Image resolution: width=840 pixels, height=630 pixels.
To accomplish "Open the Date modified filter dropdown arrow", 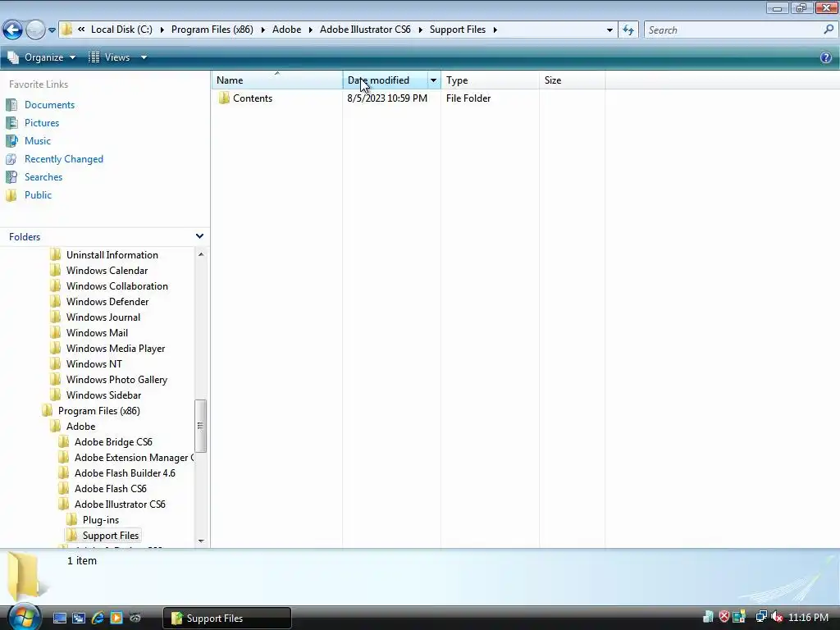I will [433, 80].
